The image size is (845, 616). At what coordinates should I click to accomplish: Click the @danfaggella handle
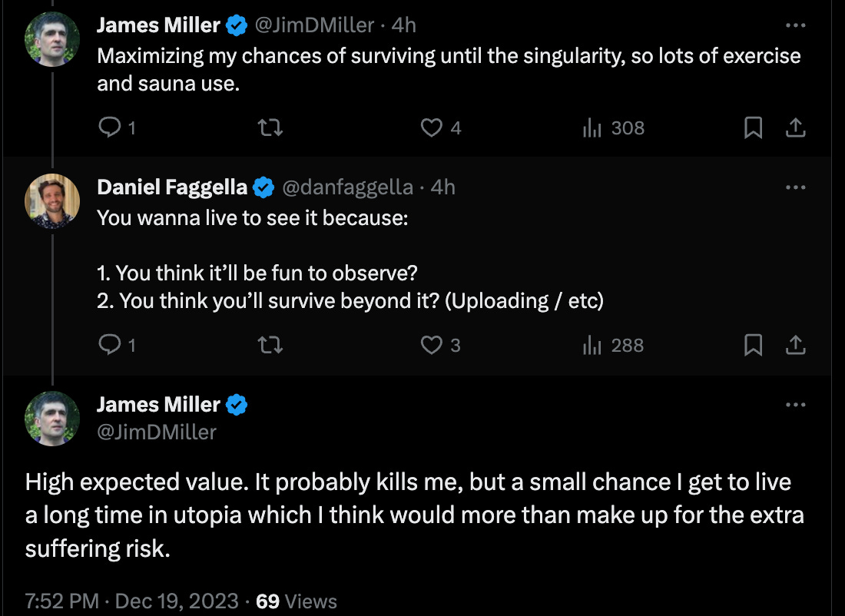click(348, 187)
